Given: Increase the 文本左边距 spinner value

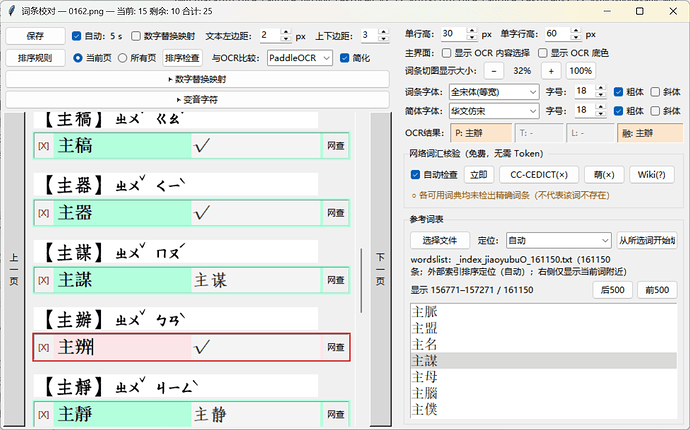Looking at the screenshot, I should 286,32.
